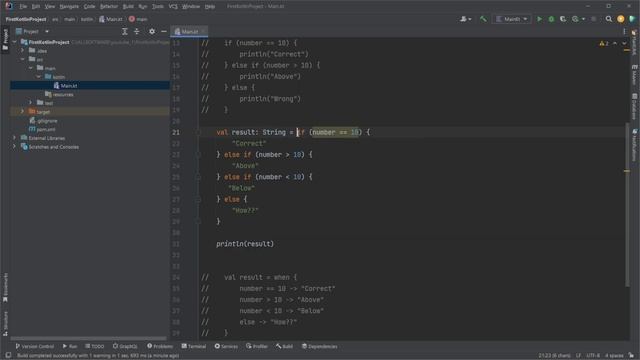Open the Problems tool window
This screenshot has width=640, height=360.
tap(160, 346)
